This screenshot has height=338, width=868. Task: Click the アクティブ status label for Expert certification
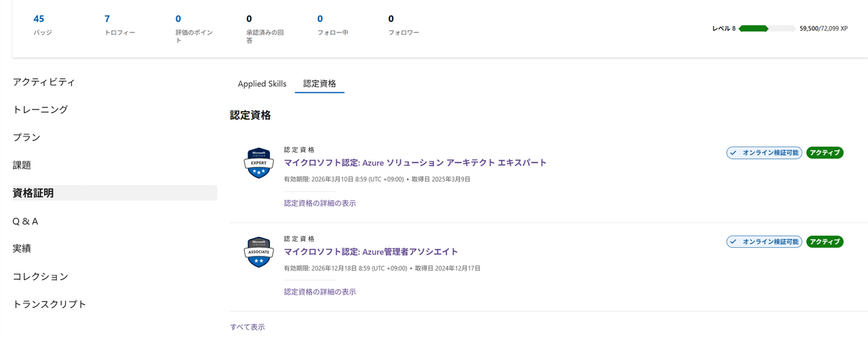(825, 153)
